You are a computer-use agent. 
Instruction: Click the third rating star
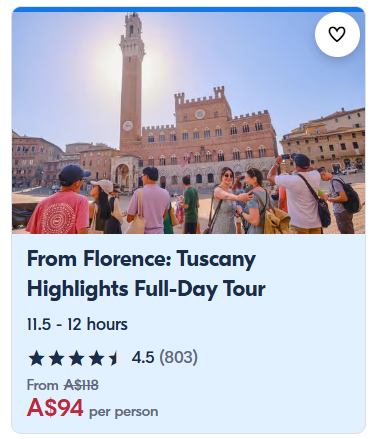coord(76,358)
